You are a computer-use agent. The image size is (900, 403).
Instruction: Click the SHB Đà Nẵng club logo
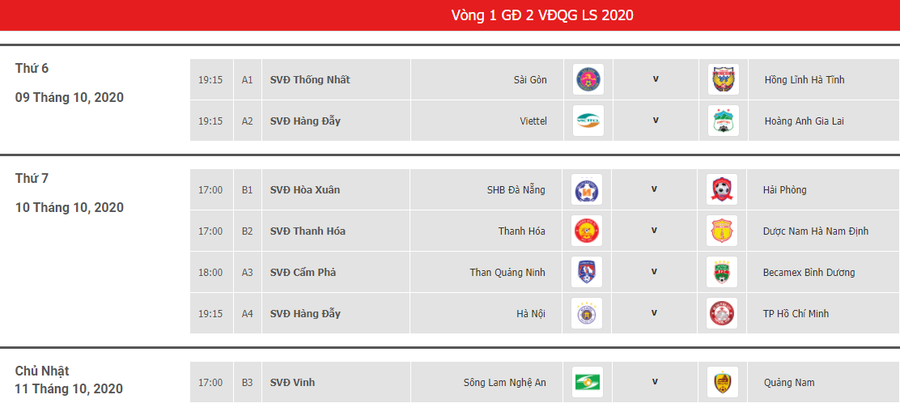click(588, 190)
